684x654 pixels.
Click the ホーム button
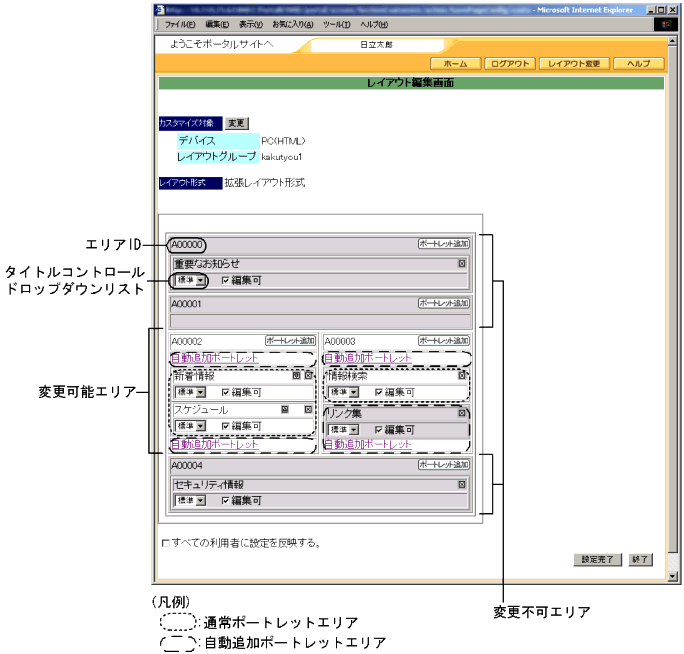[x=455, y=64]
